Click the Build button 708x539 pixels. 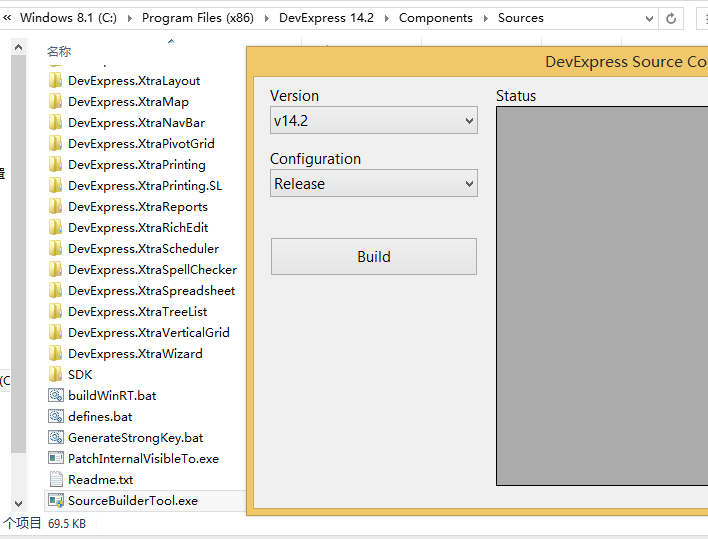(x=374, y=256)
